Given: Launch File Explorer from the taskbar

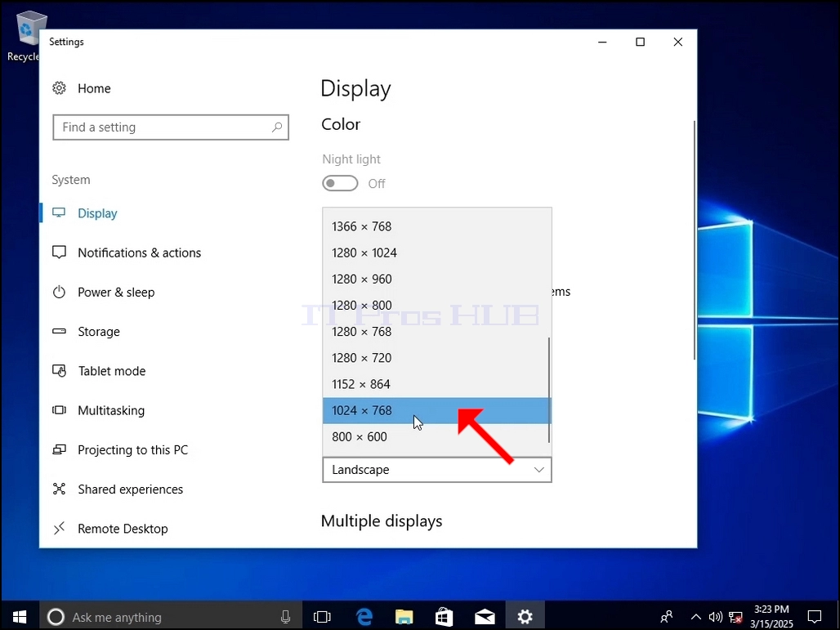Looking at the screenshot, I should pyautogui.click(x=404, y=617).
